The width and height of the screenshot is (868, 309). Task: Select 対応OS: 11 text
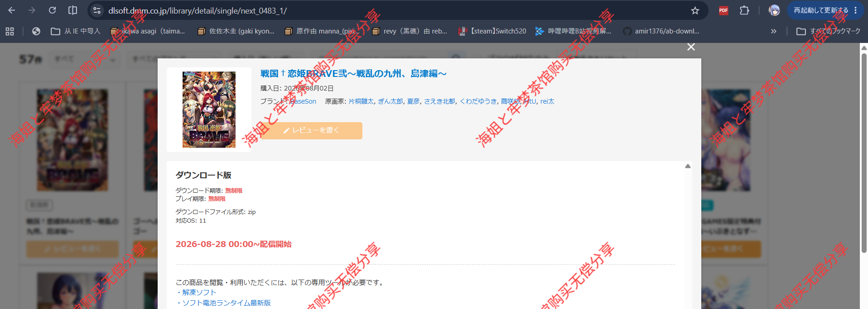191,221
